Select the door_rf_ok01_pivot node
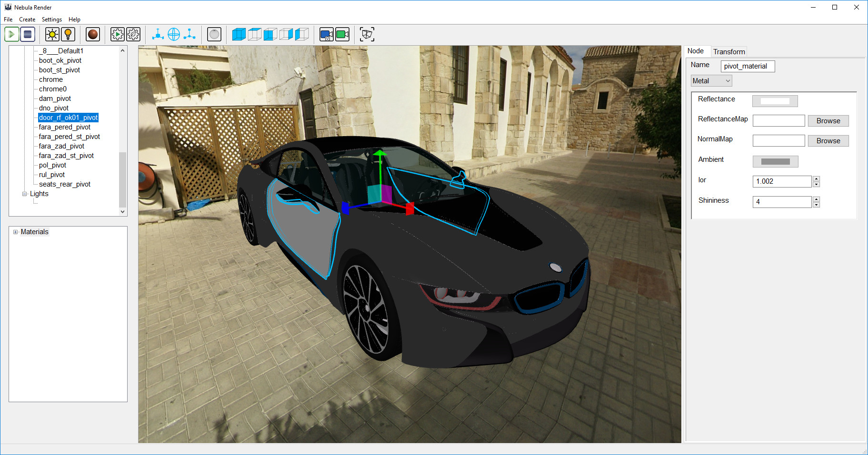868x455 pixels. tap(68, 118)
